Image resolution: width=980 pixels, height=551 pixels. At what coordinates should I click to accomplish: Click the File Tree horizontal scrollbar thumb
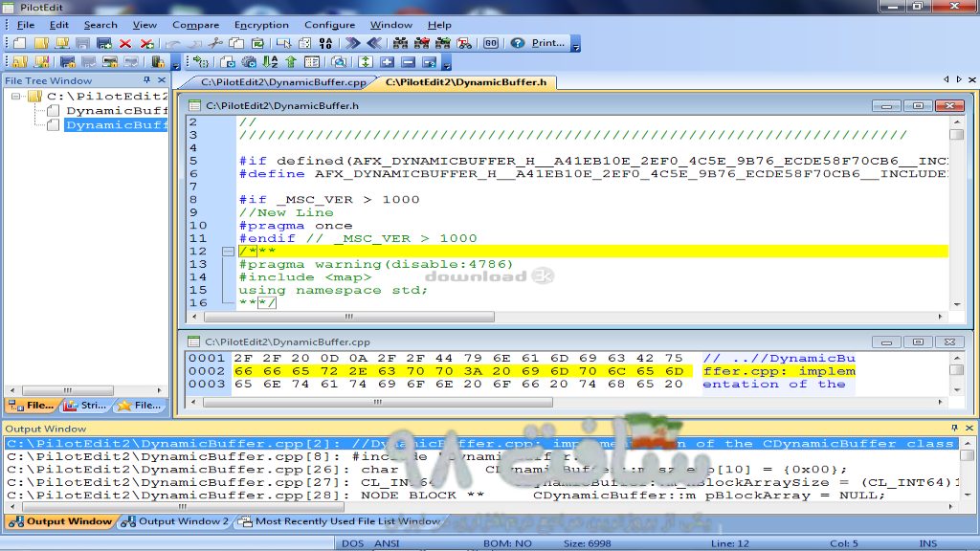click(x=68, y=390)
